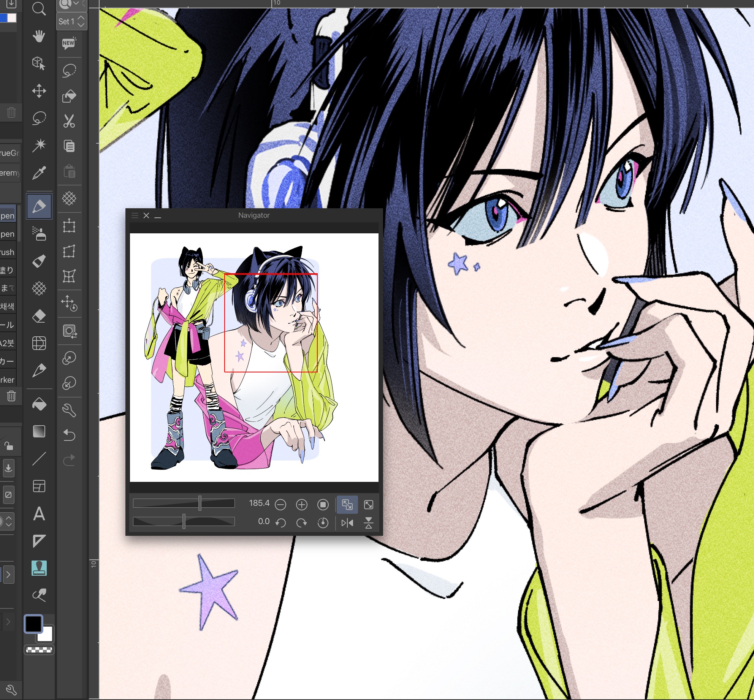Click the Undo arrow in command bar
754x700 pixels.
pos(69,434)
